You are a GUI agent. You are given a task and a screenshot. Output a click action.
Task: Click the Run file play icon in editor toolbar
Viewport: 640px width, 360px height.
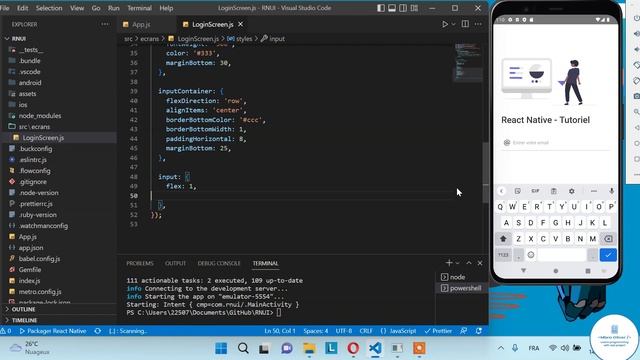(x=445, y=24)
